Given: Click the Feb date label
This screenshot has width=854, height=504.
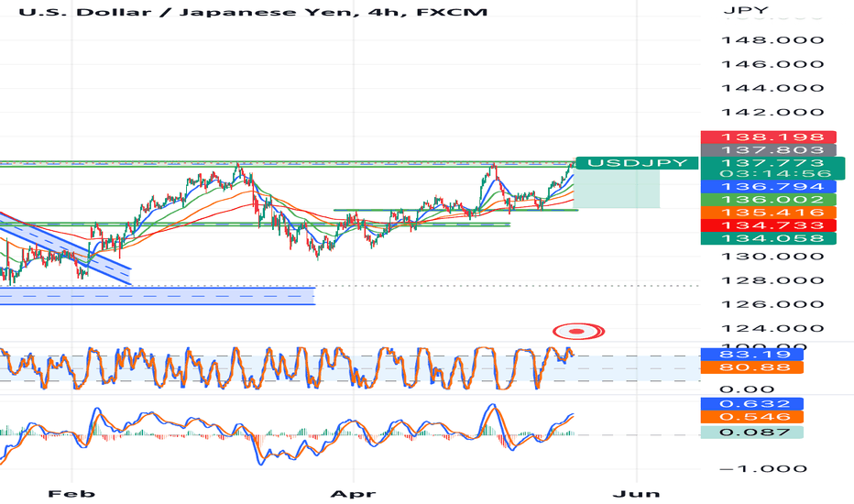Looking at the screenshot, I should click(71, 494).
